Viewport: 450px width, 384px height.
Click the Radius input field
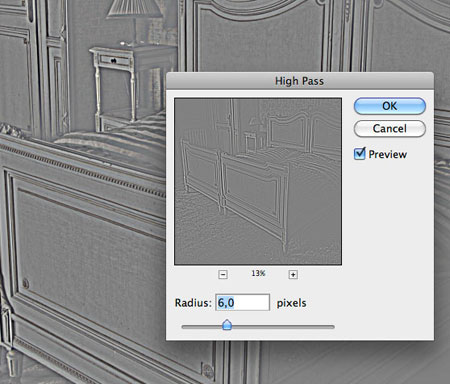pos(242,303)
